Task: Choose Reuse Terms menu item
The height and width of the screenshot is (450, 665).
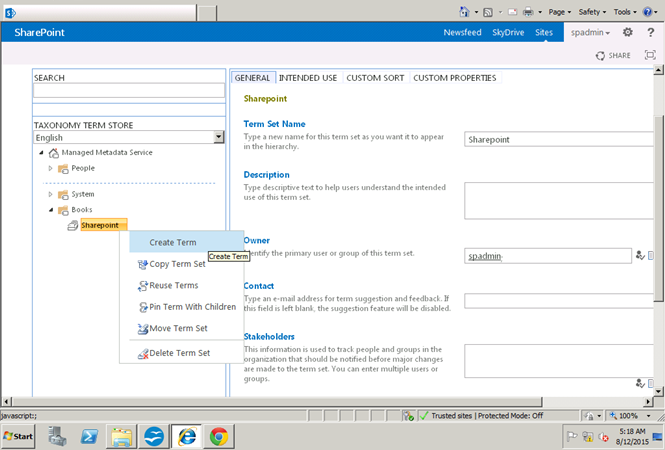Action: click(x=186, y=286)
